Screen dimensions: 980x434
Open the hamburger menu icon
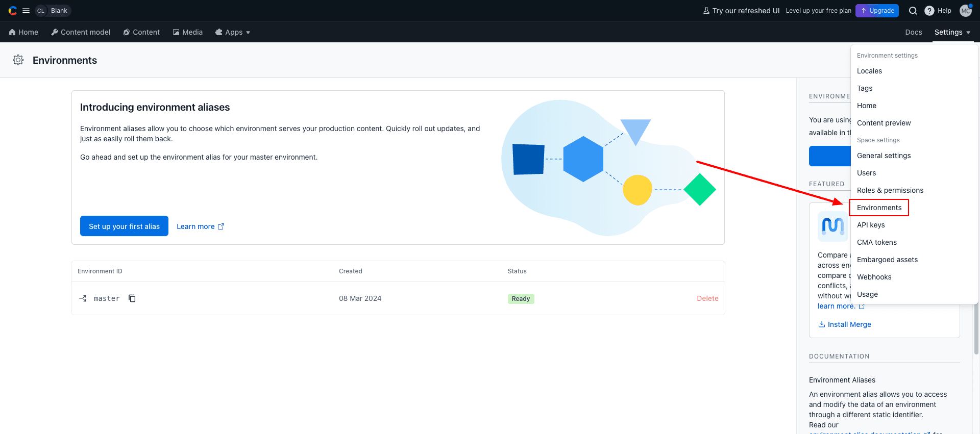click(x=26, y=11)
